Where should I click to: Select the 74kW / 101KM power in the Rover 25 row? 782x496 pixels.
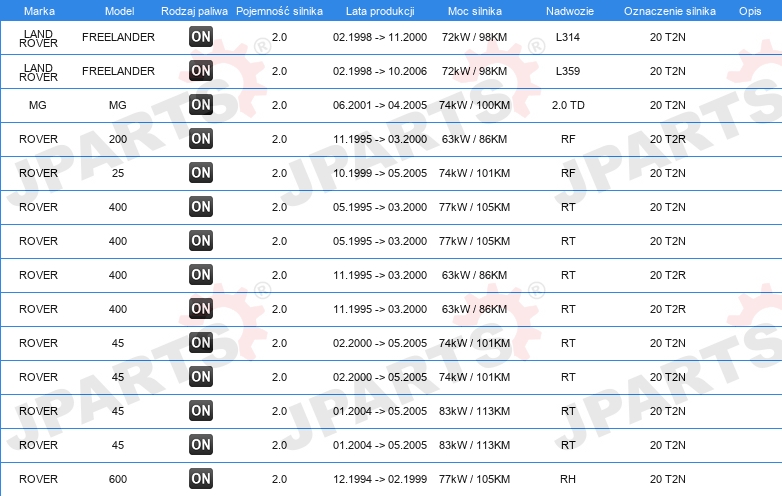pyautogui.click(x=474, y=173)
